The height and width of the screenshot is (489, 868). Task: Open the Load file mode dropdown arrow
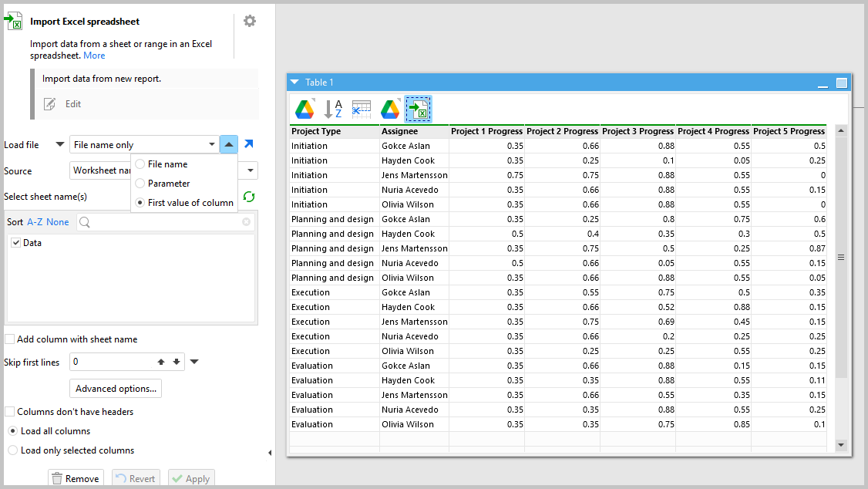tap(60, 144)
